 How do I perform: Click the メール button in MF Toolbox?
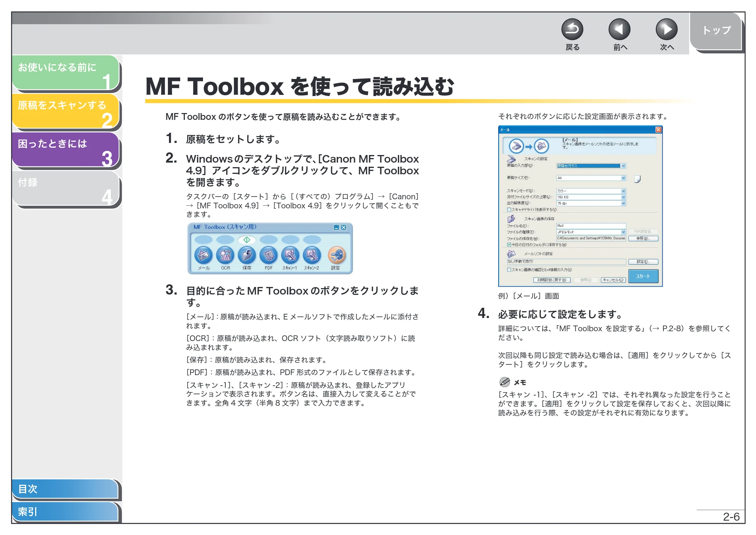(x=203, y=256)
